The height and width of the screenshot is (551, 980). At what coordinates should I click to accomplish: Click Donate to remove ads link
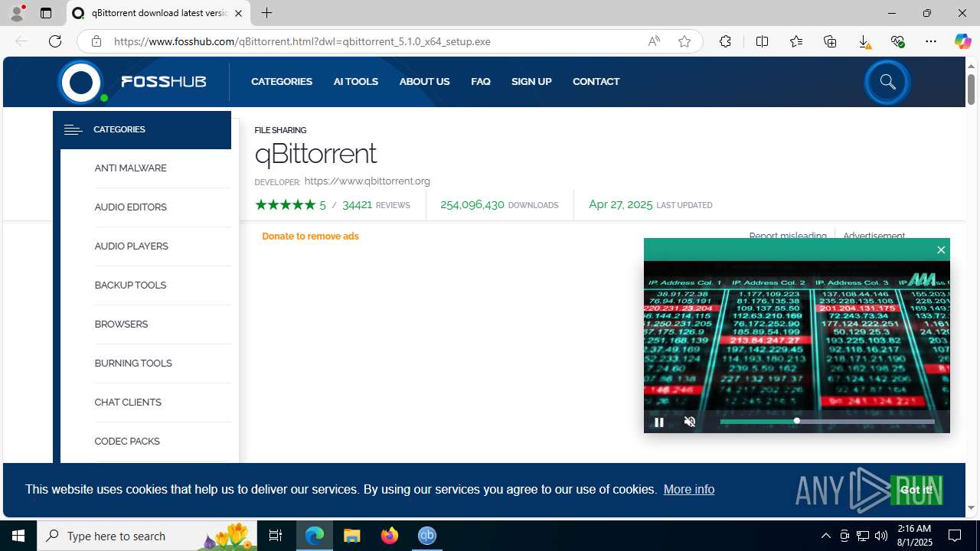point(310,236)
